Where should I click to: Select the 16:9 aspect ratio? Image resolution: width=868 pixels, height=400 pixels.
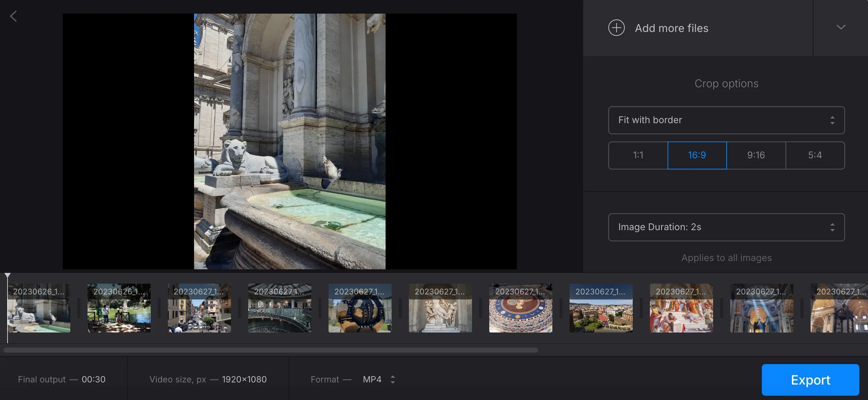[697, 155]
